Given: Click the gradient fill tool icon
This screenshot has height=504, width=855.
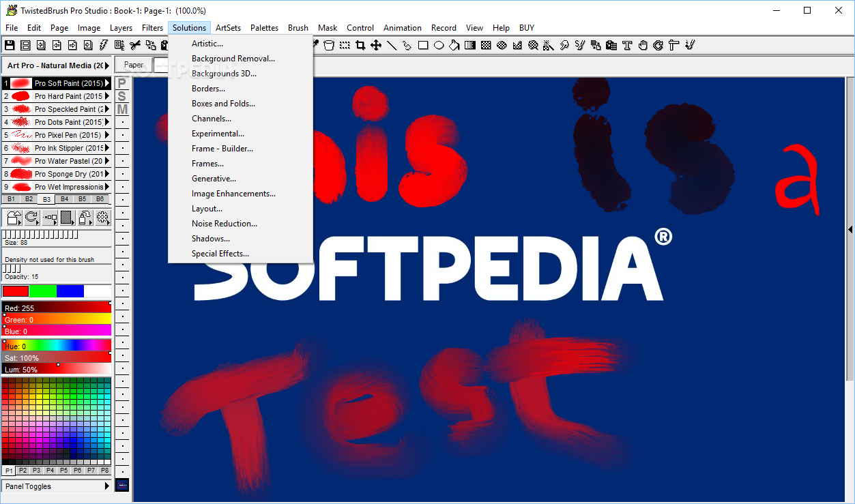Looking at the screenshot, I should tap(470, 45).
